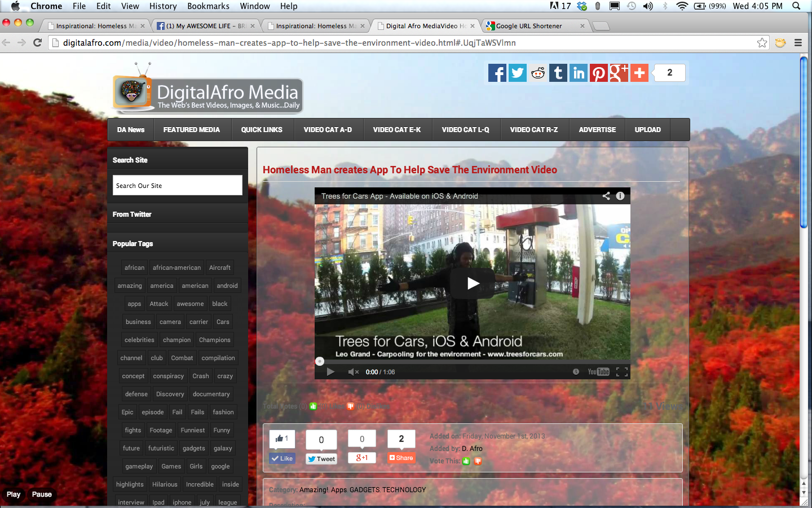Go to ADVERTISE page

597,129
